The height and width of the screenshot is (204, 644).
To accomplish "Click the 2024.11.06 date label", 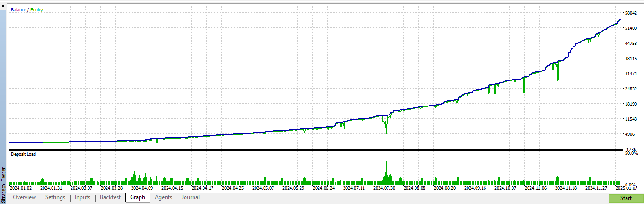I will (x=536, y=188).
